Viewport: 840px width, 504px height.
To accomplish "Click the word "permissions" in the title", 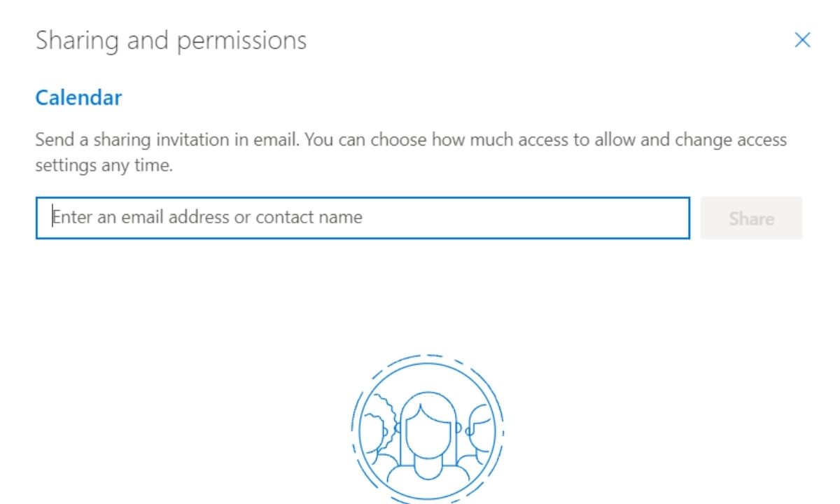I will click(241, 41).
